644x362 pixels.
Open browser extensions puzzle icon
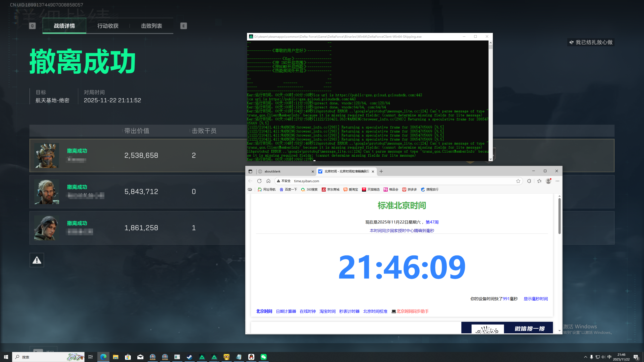(529, 181)
